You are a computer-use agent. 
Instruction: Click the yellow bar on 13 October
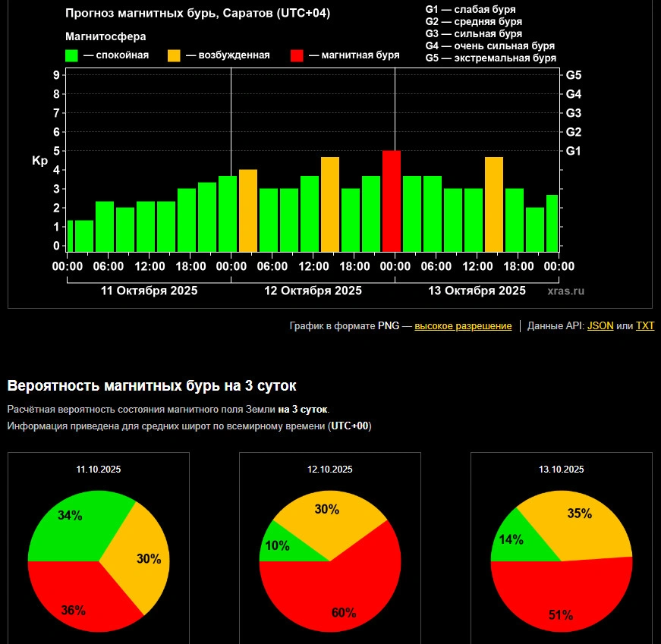494,204
